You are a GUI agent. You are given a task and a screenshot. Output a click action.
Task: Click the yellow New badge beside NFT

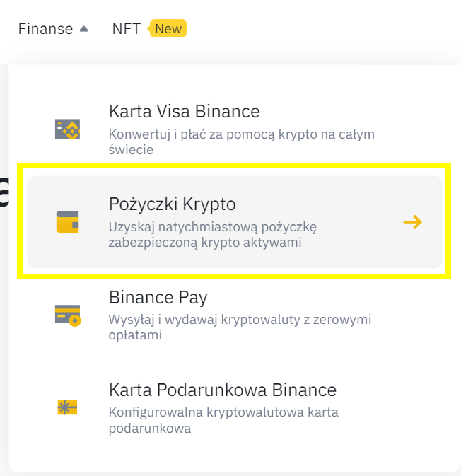point(168,29)
